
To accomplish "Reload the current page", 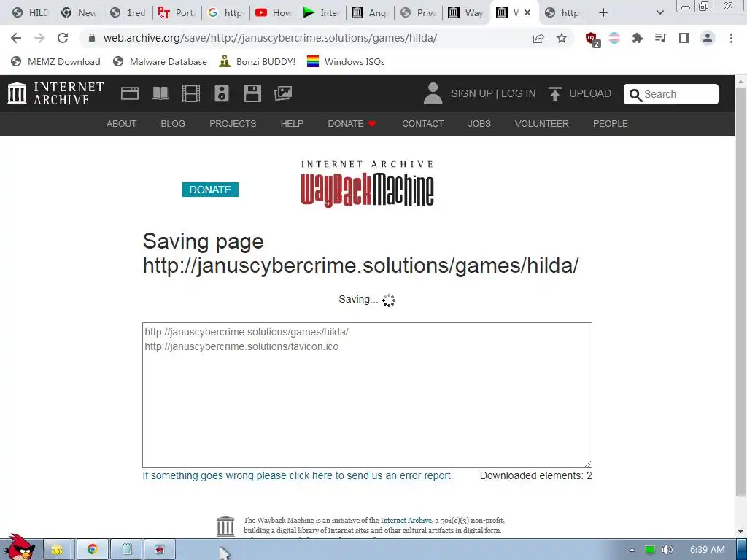I will pyautogui.click(x=63, y=38).
